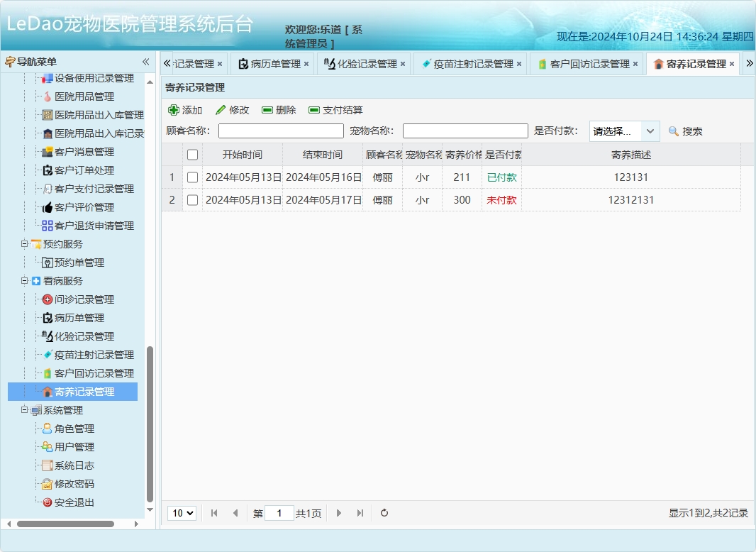The width and height of the screenshot is (756, 552).
Task: Check the checkbox for the first boarding record
Action: point(192,177)
